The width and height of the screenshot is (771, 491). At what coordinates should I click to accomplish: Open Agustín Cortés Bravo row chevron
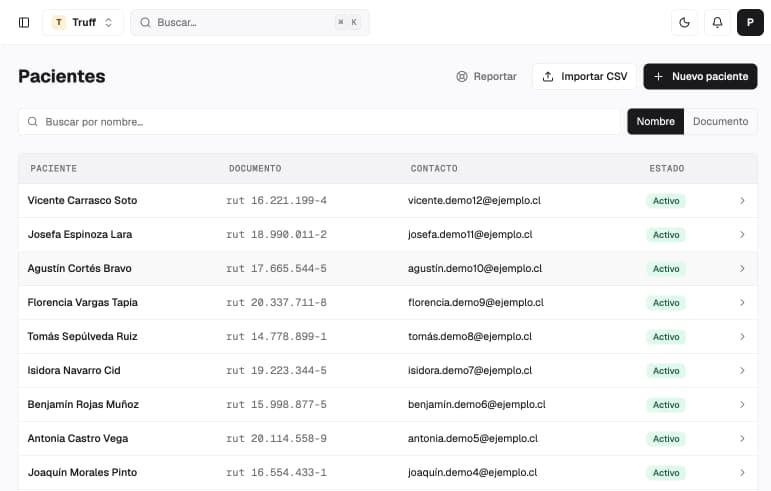coord(742,269)
